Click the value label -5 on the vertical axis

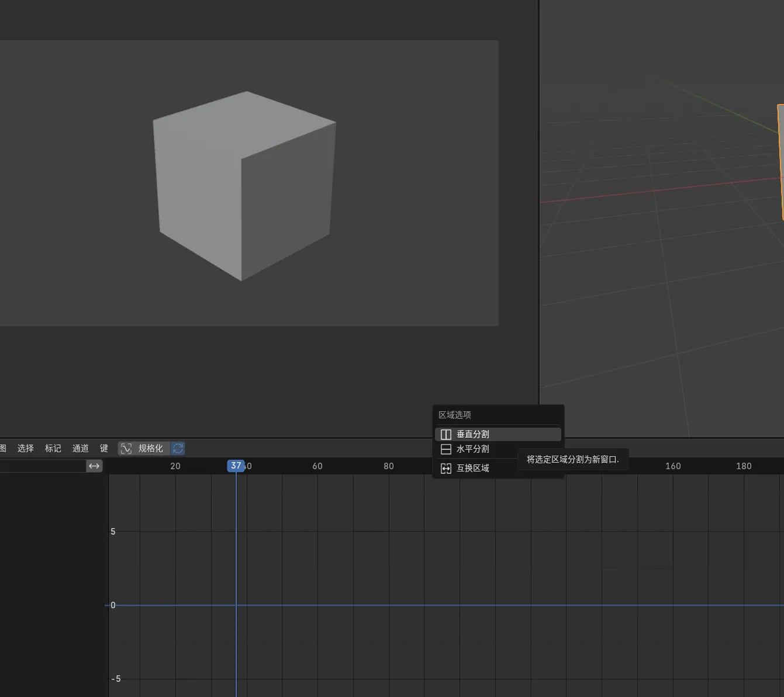(116, 679)
